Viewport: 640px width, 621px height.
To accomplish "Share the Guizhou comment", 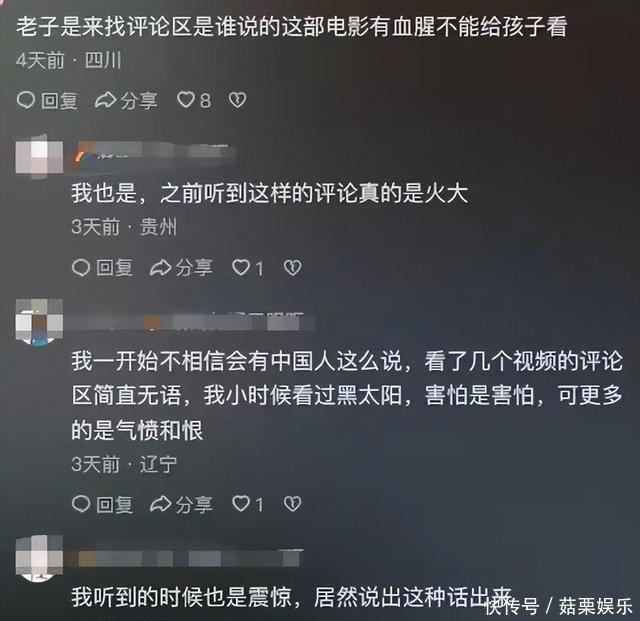I will (x=181, y=268).
